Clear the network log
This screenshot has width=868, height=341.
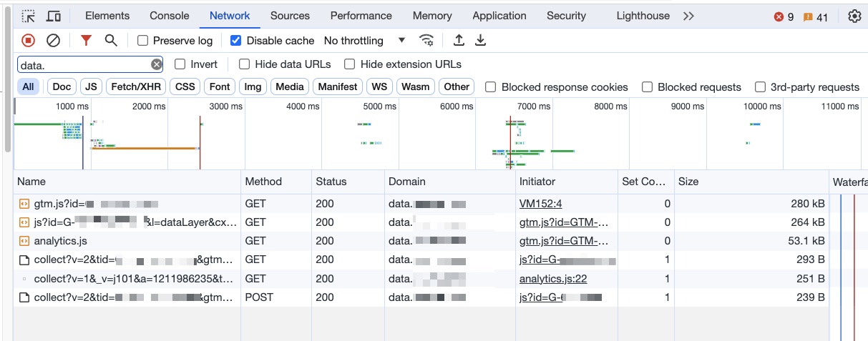53,41
